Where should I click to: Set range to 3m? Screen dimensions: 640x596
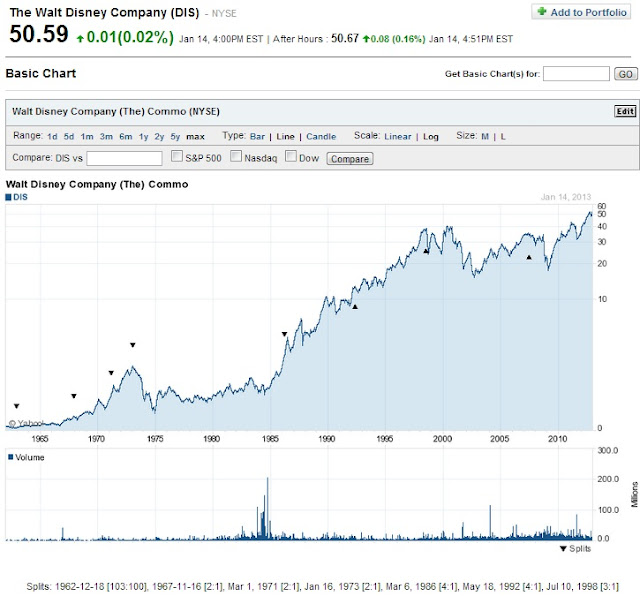[106, 136]
